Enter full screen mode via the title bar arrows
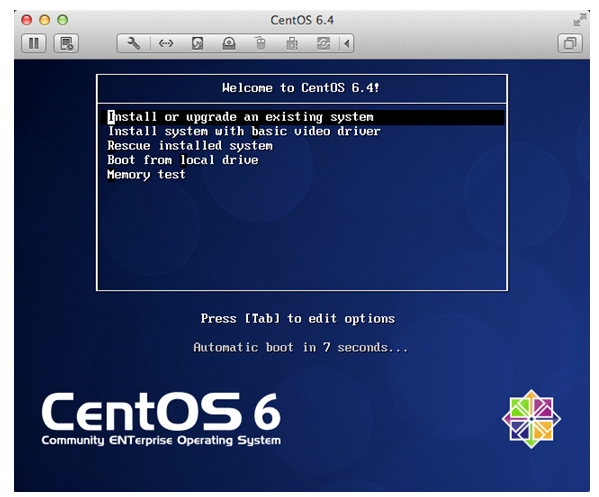The width and height of the screenshot is (599, 497). point(579,20)
